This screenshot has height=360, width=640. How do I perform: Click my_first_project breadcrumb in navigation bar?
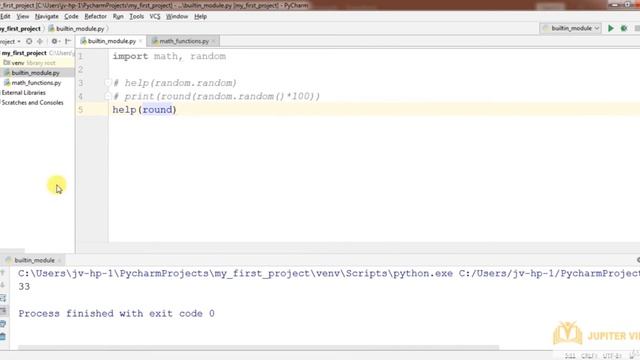[20, 29]
